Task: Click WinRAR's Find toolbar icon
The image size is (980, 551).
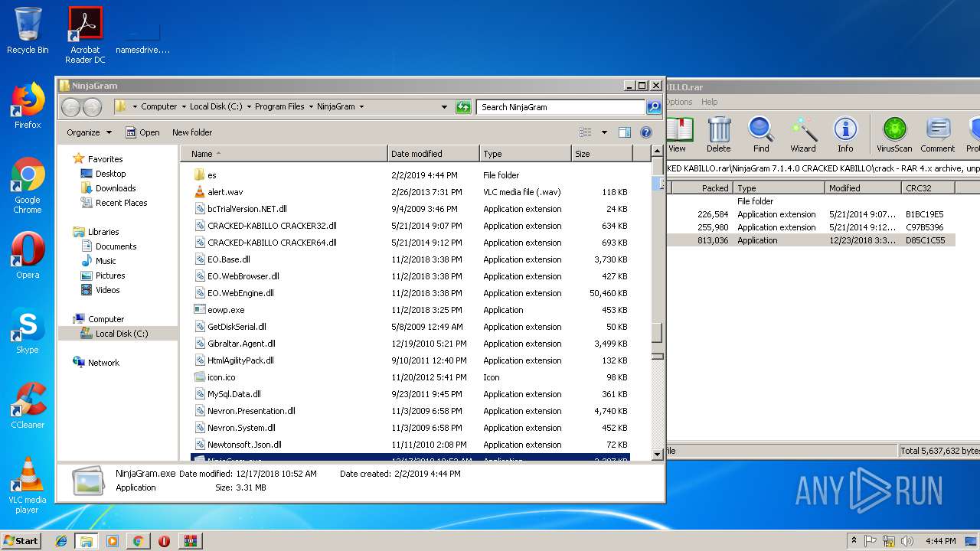Action: pos(761,135)
